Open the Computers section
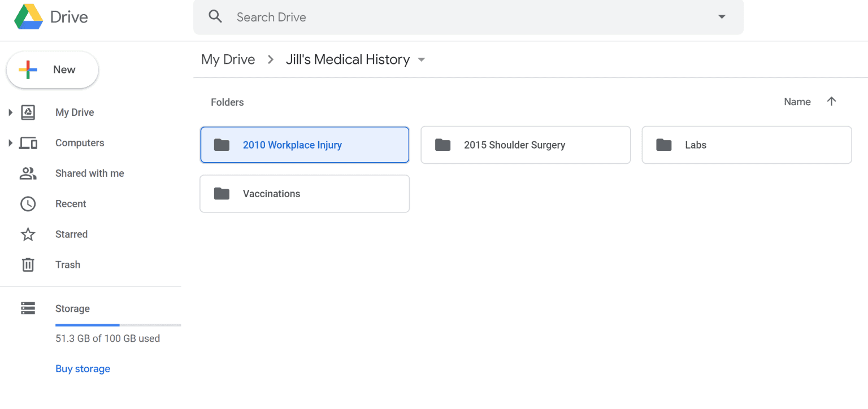 (x=80, y=143)
